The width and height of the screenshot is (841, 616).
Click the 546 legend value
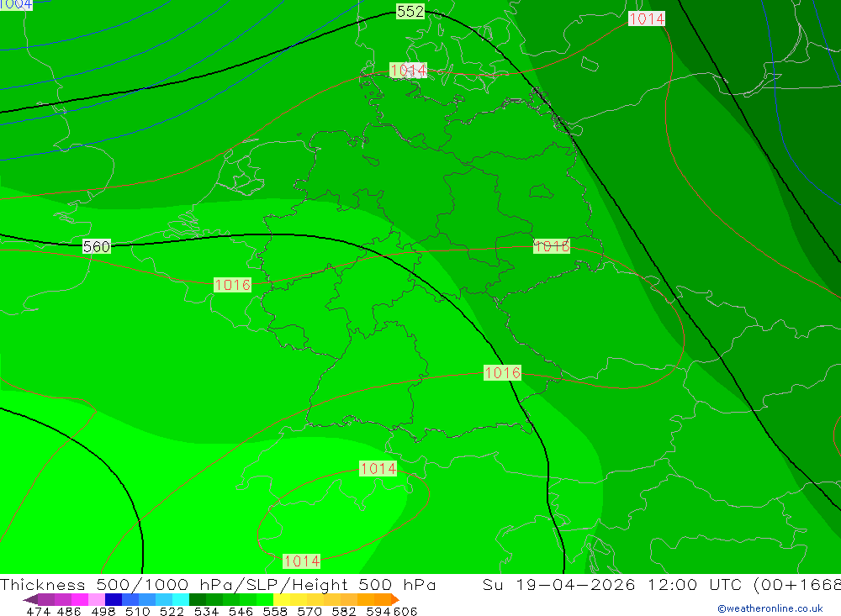[x=241, y=611]
